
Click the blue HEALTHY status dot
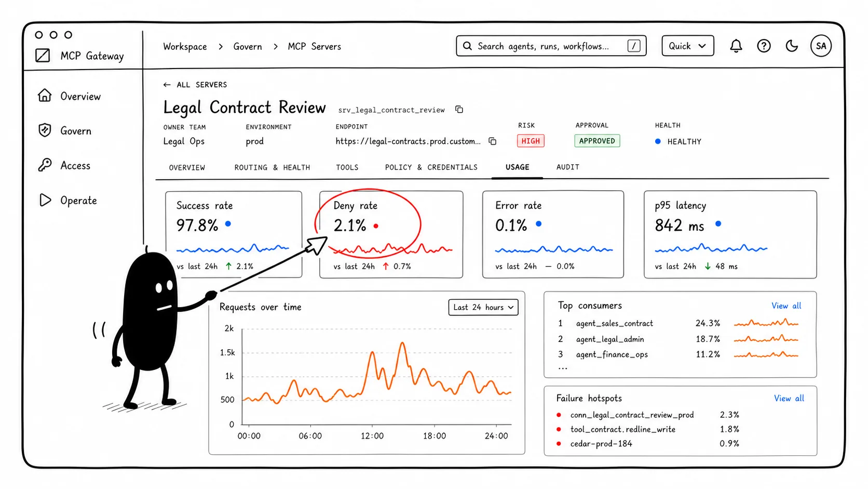click(x=658, y=141)
